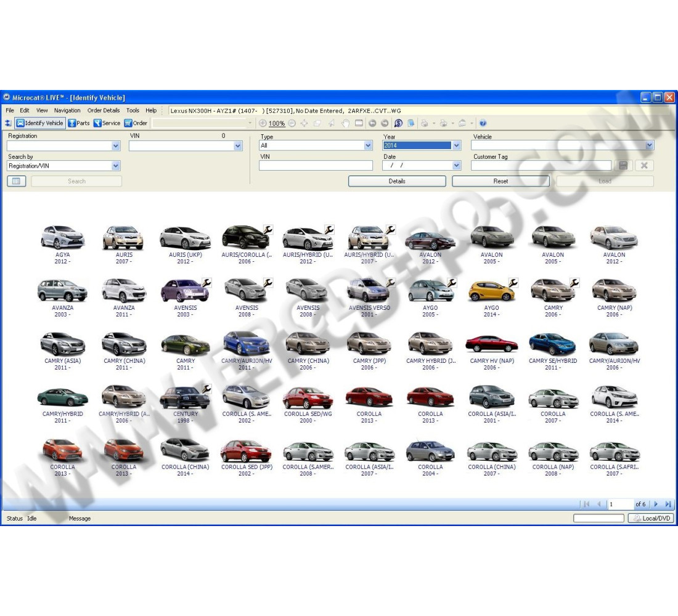Click the zoom in plus icon

263,123
